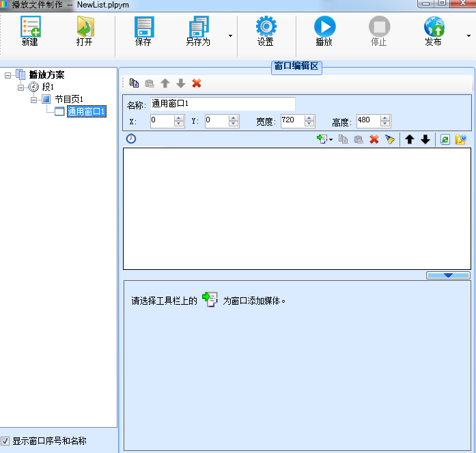Click 发布 publish globe icon
Viewport: 476px width, 453px height.
click(434, 31)
